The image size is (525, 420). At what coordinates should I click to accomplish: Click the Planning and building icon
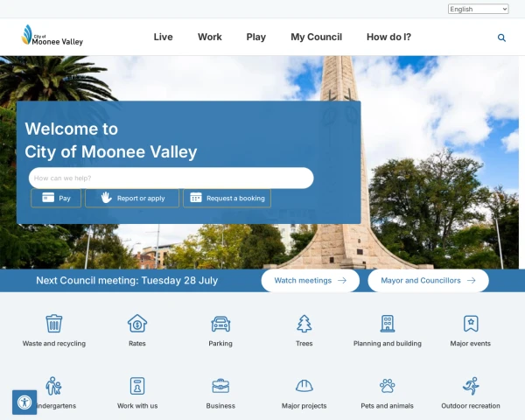(388, 323)
